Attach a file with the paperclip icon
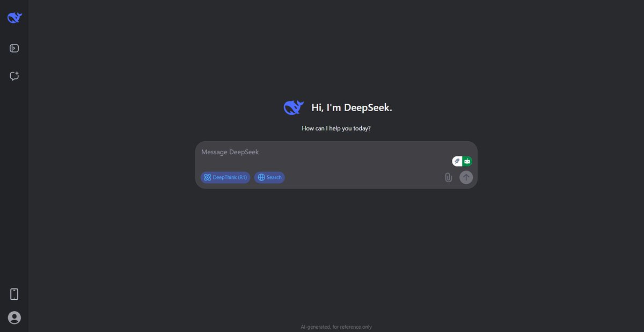The image size is (644, 332). (x=448, y=177)
